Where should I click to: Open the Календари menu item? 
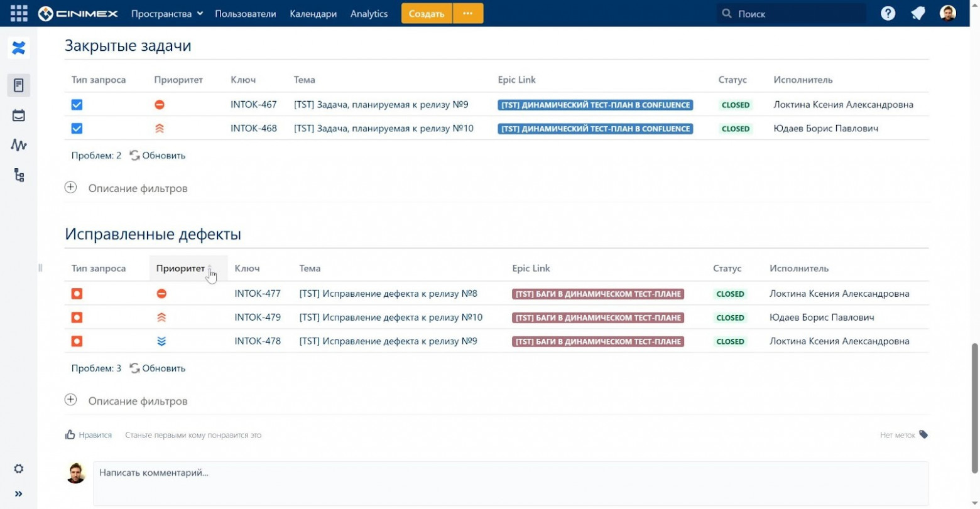tap(313, 14)
